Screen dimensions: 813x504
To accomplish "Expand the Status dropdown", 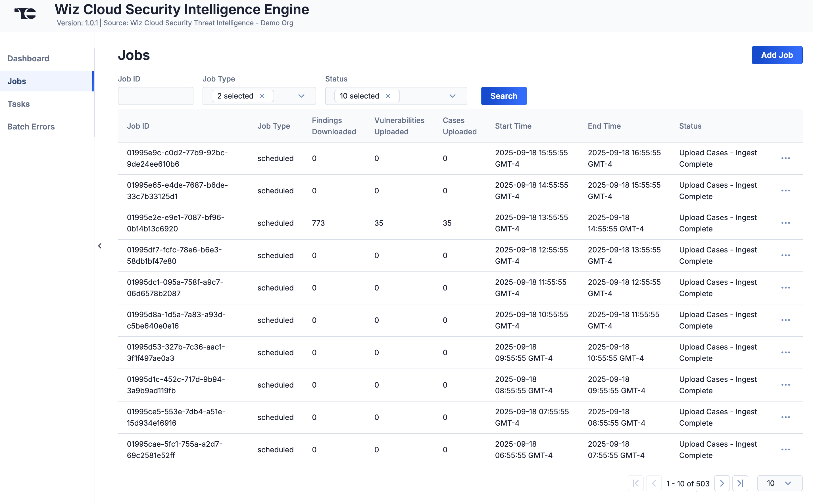I will [x=453, y=96].
